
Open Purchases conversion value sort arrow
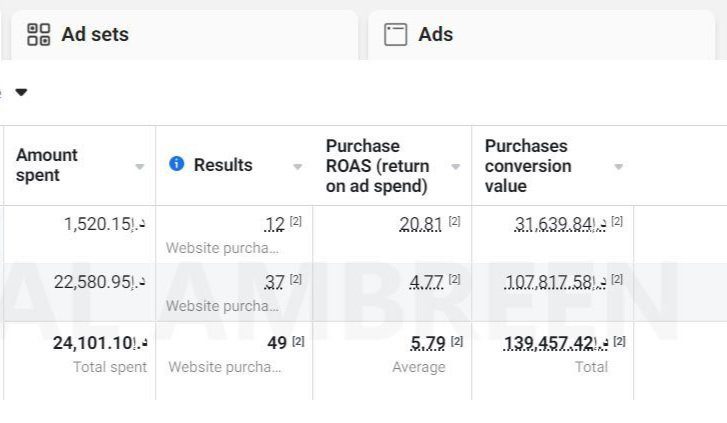[618, 167]
